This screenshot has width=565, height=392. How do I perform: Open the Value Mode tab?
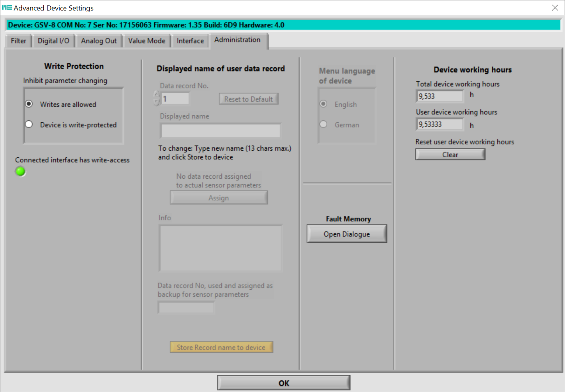(147, 41)
